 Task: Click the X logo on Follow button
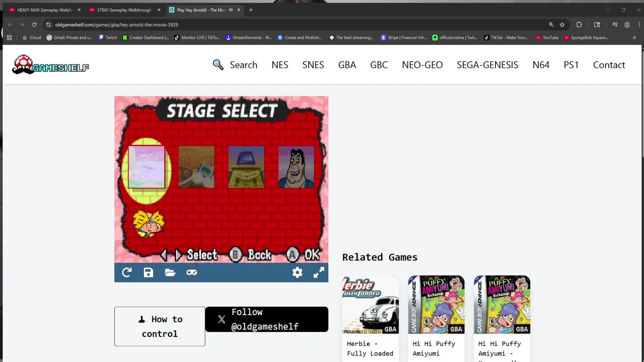[x=221, y=319]
